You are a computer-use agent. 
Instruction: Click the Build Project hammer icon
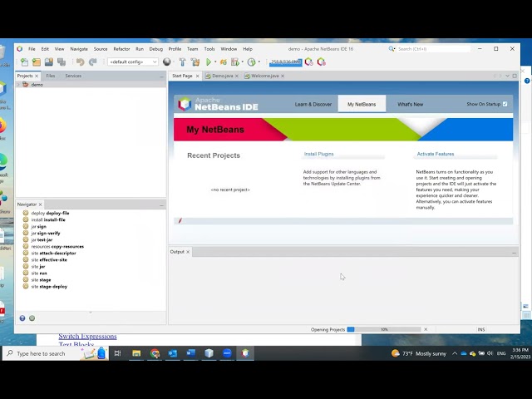pos(183,62)
